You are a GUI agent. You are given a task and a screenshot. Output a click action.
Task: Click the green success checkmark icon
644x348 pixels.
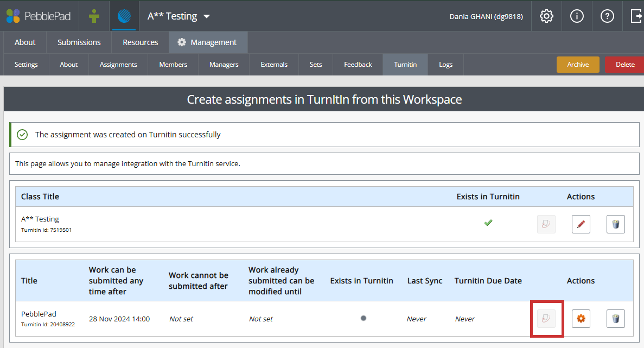22,134
